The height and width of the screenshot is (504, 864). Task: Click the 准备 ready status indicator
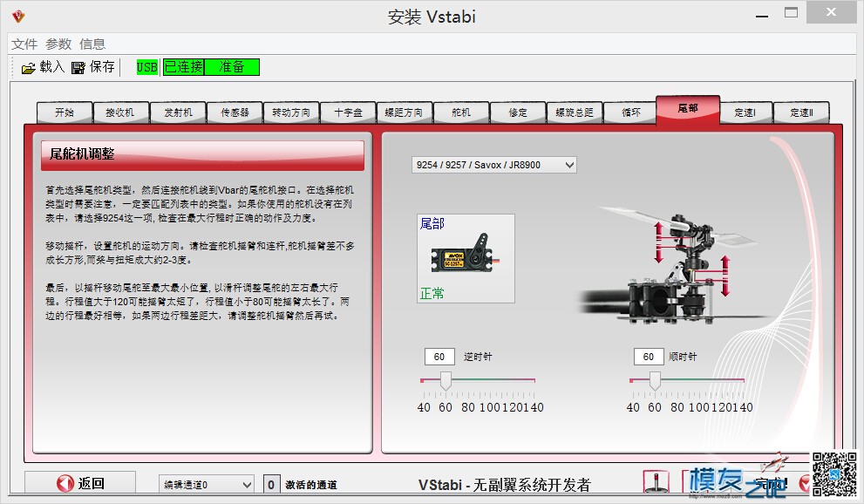pos(231,67)
